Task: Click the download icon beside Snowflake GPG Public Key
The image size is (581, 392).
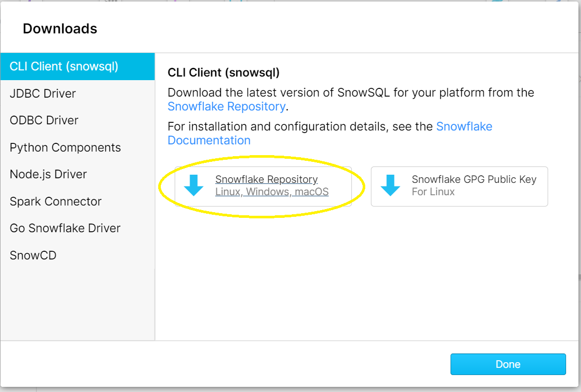Action: point(391,186)
